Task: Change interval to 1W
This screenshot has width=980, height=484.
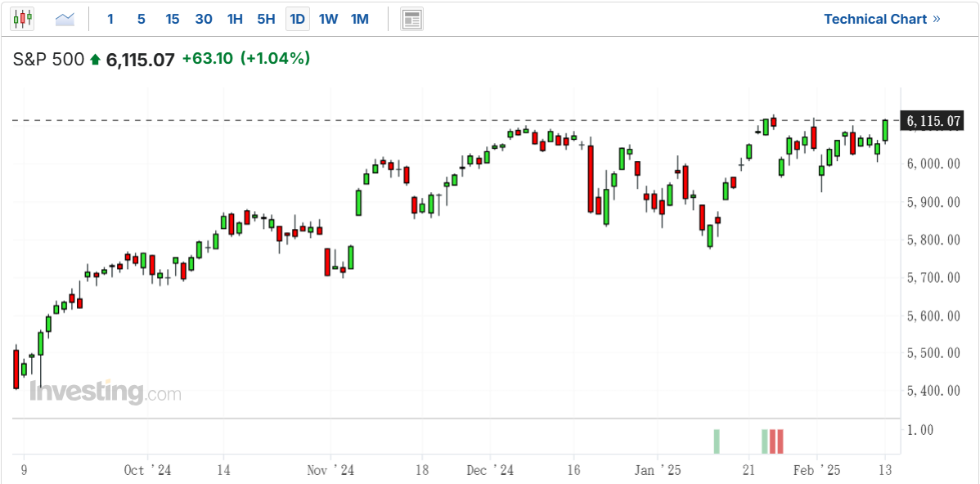Action: tap(328, 20)
